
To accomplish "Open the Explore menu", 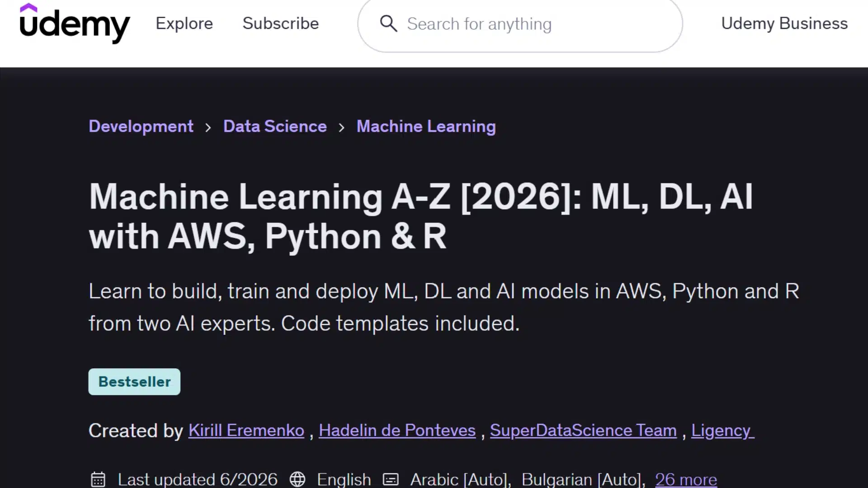I will tap(184, 23).
